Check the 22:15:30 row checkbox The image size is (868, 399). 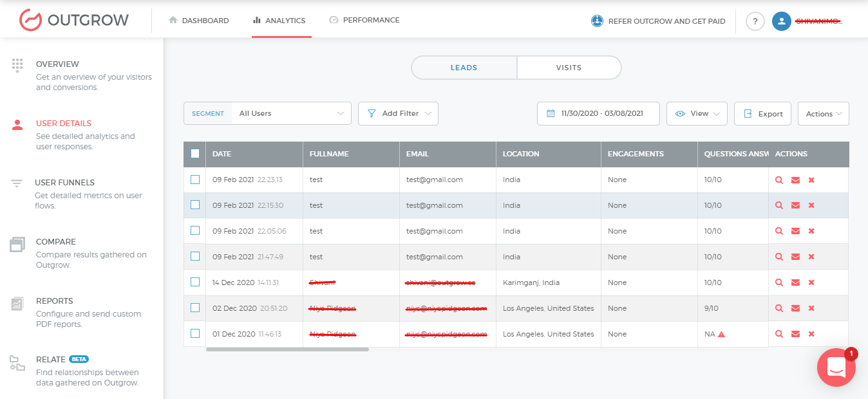click(x=195, y=205)
